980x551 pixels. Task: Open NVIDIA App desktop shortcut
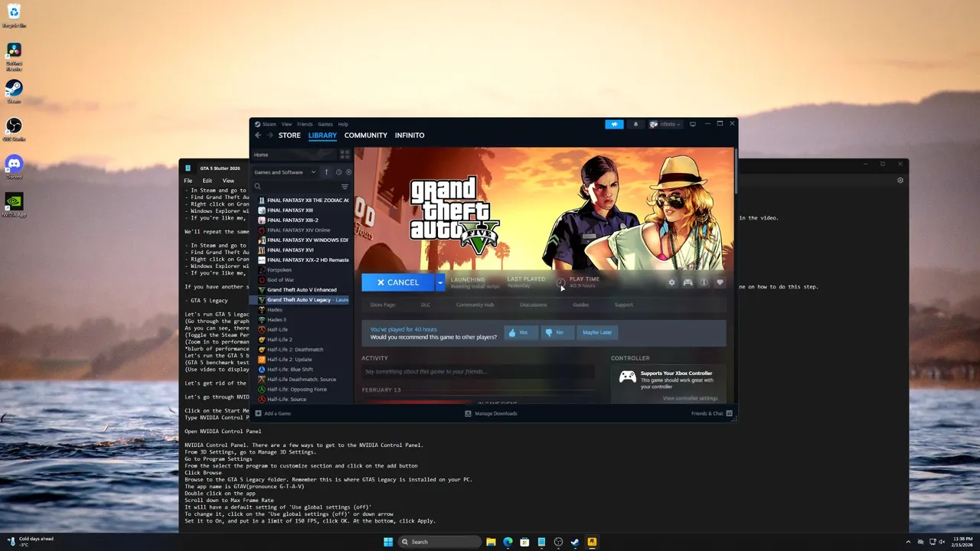click(x=14, y=204)
